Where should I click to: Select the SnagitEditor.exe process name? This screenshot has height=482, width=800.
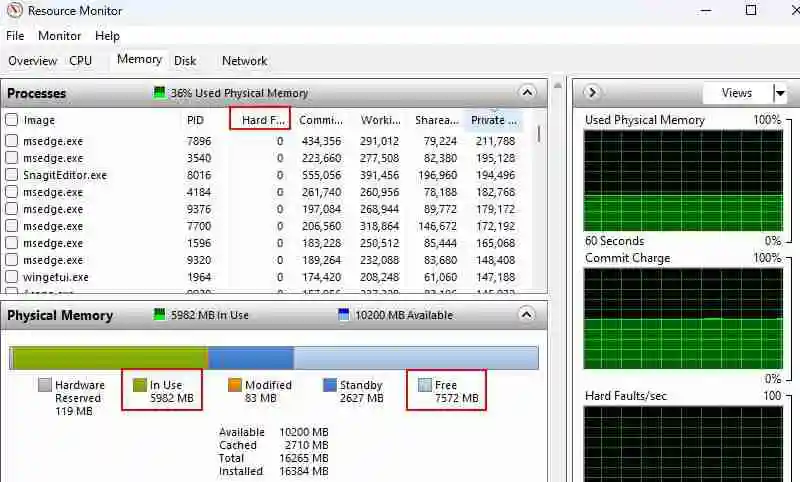click(65, 175)
